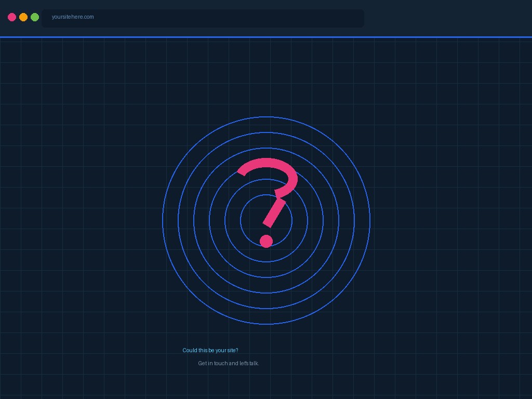Screen dimensions: 532x399
Task: Click 'Get in touch and let's talk.'
Action: point(229,363)
